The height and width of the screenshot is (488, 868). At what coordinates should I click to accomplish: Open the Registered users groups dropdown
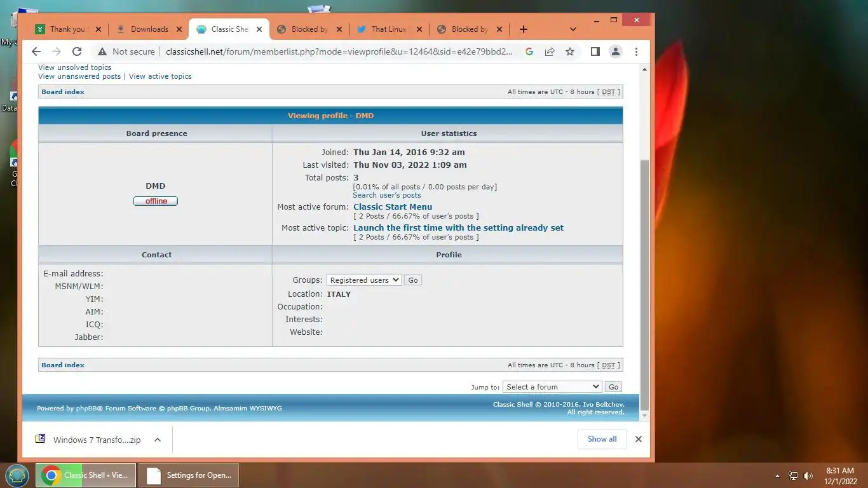coord(364,280)
